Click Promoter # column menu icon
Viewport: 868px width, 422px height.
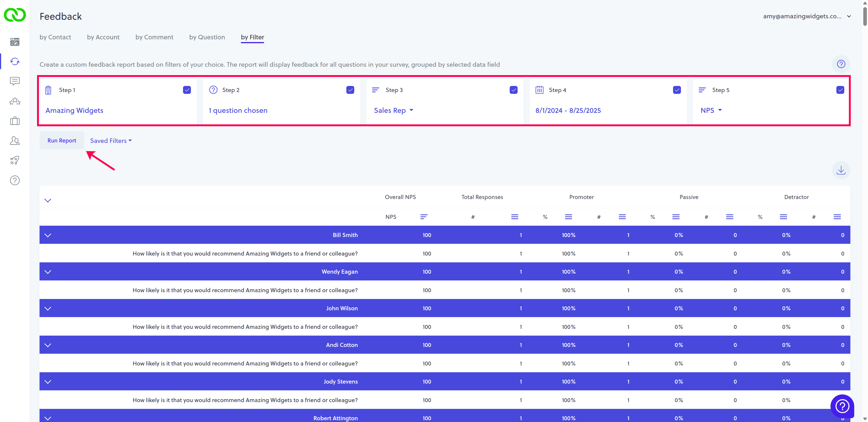point(622,217)
